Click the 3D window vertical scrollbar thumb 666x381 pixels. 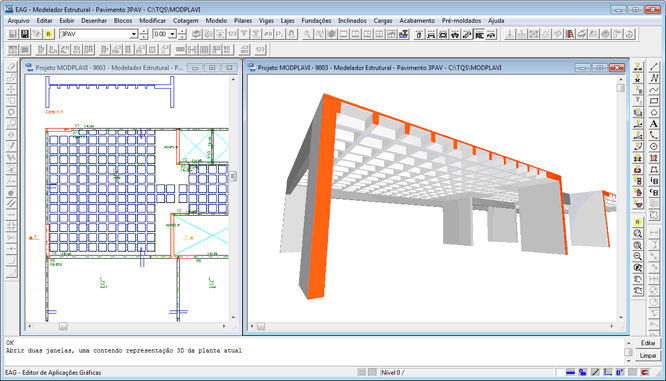[621, 88]
